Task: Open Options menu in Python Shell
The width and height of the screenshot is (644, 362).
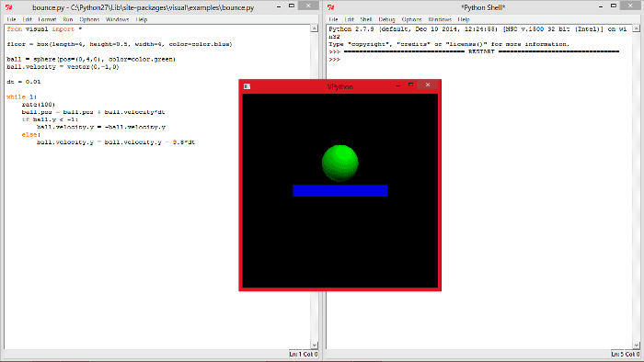Action: [411, 19]
